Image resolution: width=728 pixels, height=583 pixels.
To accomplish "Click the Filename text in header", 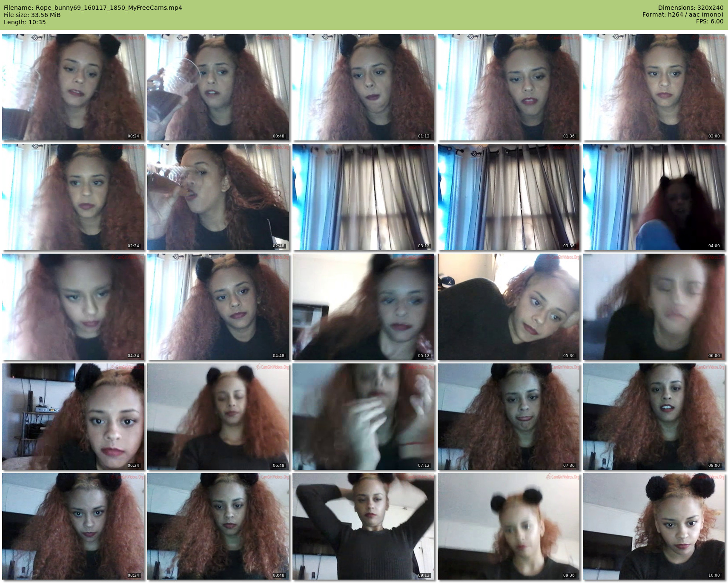I will click(93, 8).
